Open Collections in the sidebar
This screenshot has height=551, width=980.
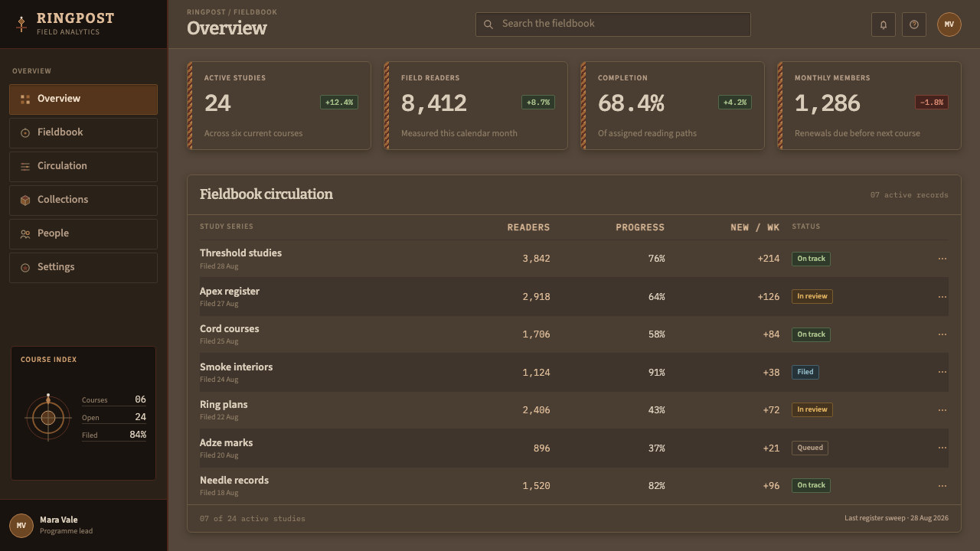[x=83, y=201]
